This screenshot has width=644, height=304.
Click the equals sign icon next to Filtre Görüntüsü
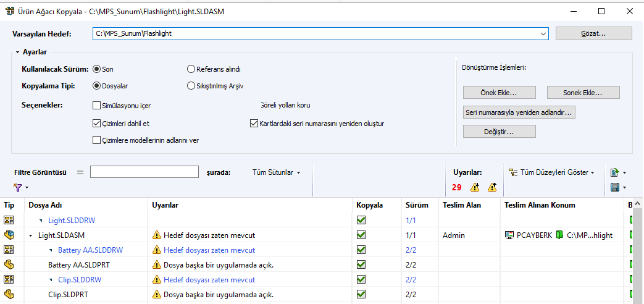tap(80, 172)
